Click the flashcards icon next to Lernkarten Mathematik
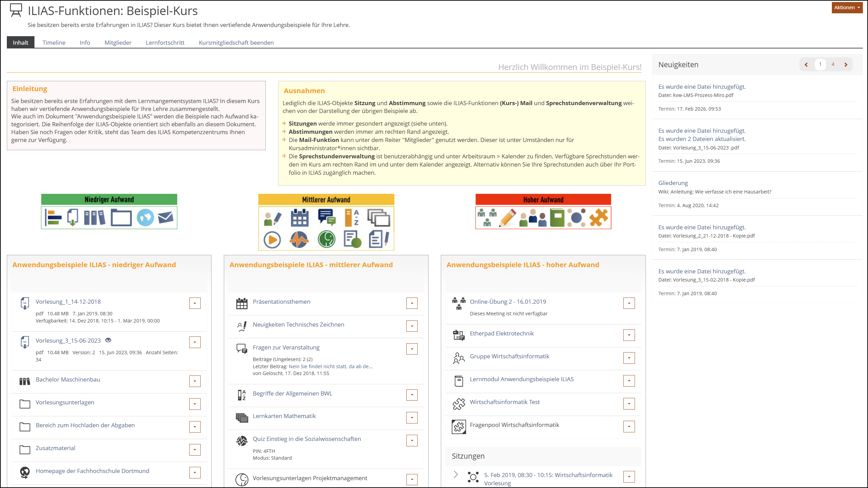The image size is (868, 488). click(242, 418)
